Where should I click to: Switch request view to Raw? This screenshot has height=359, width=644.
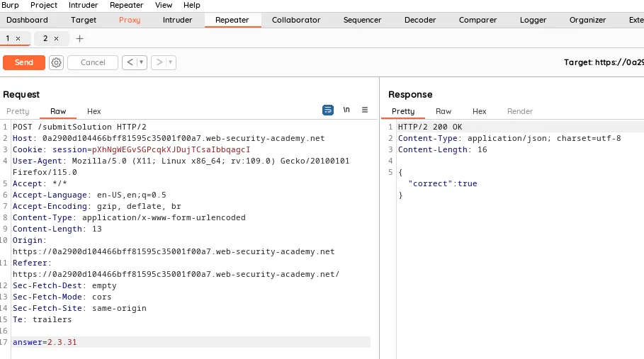(x=58, y=112)
